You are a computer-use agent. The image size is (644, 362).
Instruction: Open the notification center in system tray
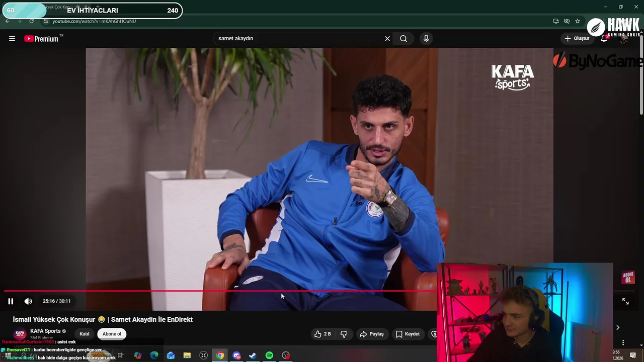[633, 355]
